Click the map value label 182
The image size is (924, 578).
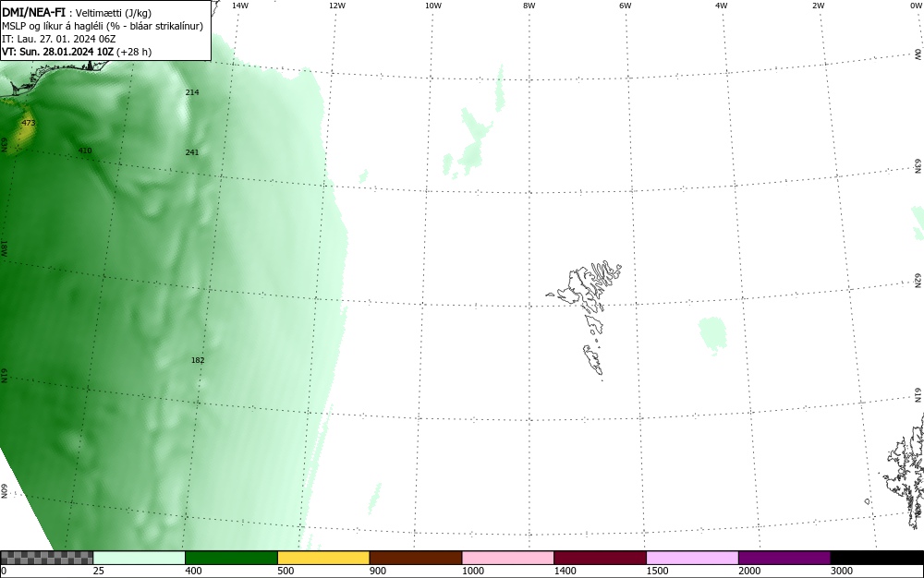point(198,360)
